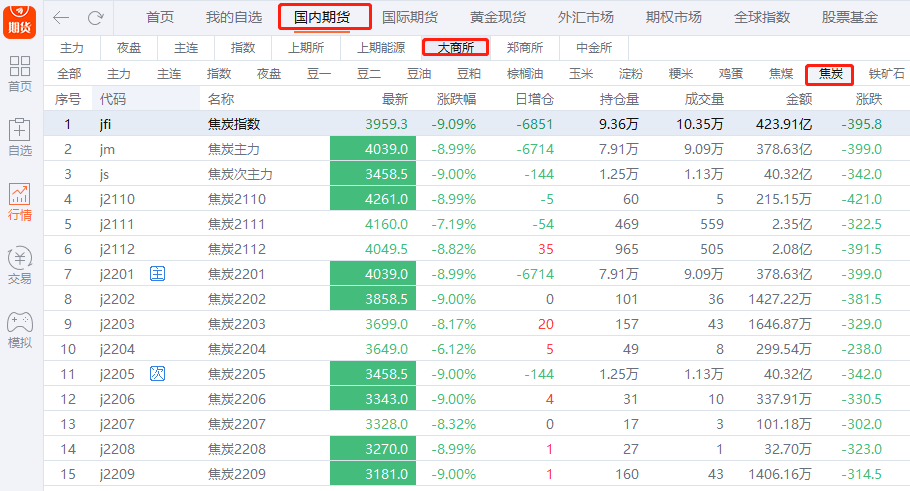Click the 期货 app logo

[x=20, y=18]
